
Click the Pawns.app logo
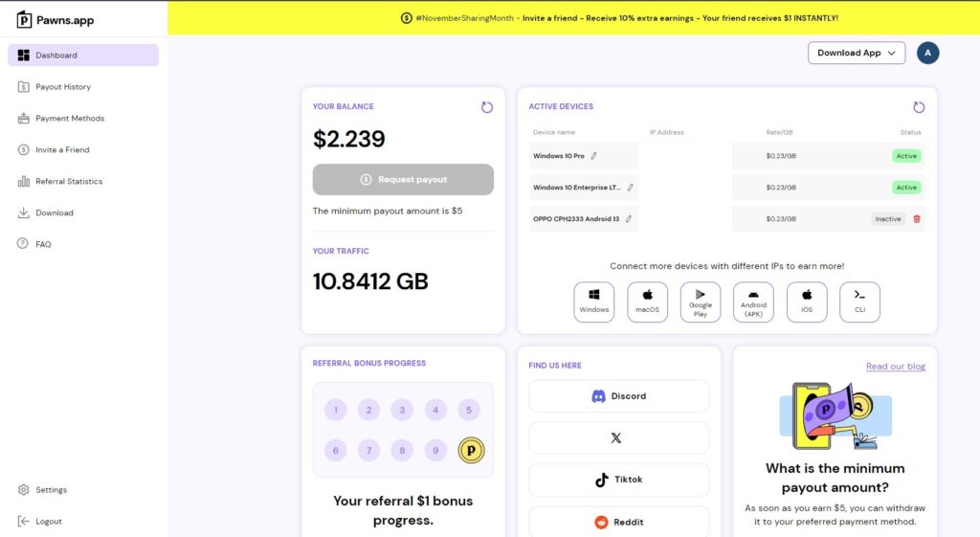tap(55, 20)
